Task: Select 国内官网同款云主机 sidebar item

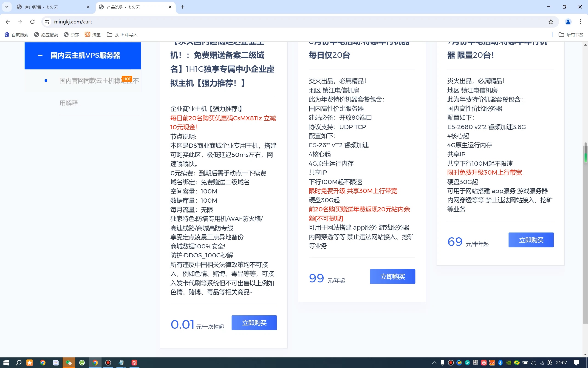Action: coord(99,80)
